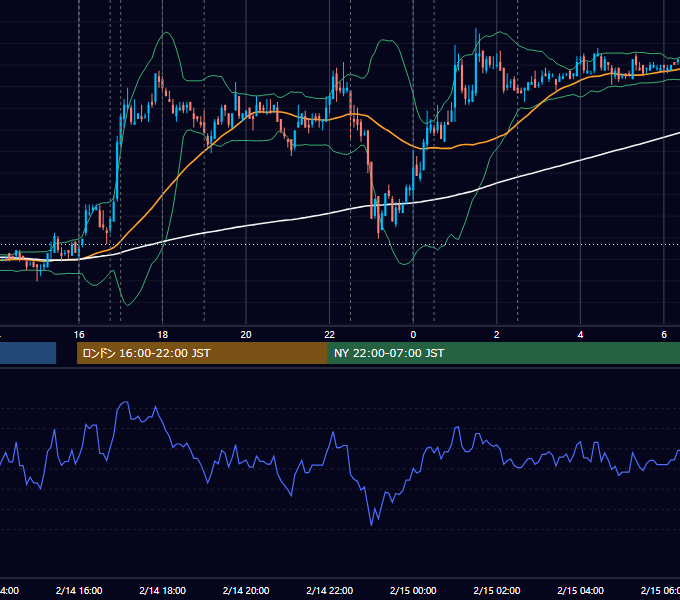The image size is (680, 600).
Task: Click the NY 22:00-07:00 JST session bar
Action: pyautogui.click(x=503, y=353)
